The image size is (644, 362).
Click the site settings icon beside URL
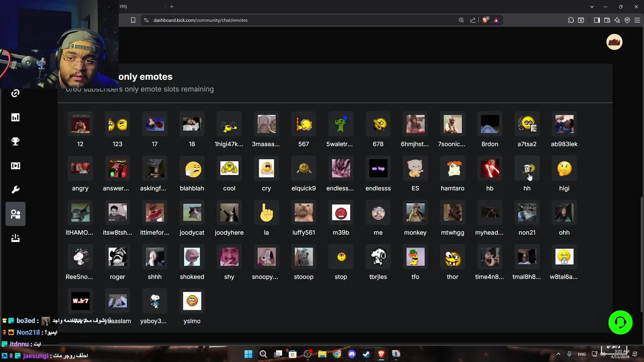click(146, 20)
